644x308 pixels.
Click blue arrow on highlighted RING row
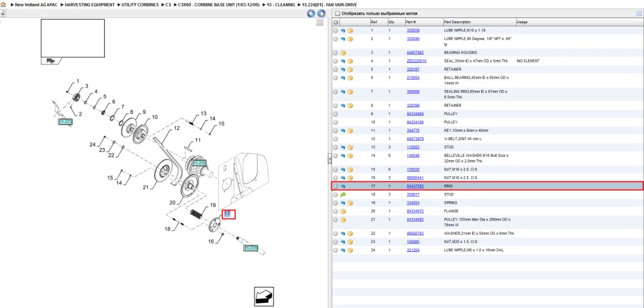[343, 186]
